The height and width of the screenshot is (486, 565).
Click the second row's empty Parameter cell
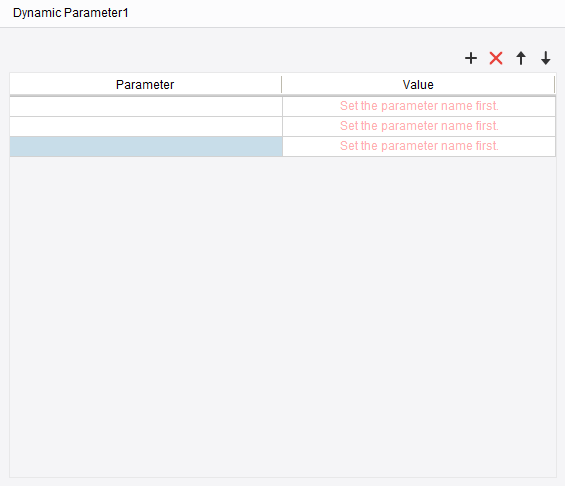pos(146,126)
